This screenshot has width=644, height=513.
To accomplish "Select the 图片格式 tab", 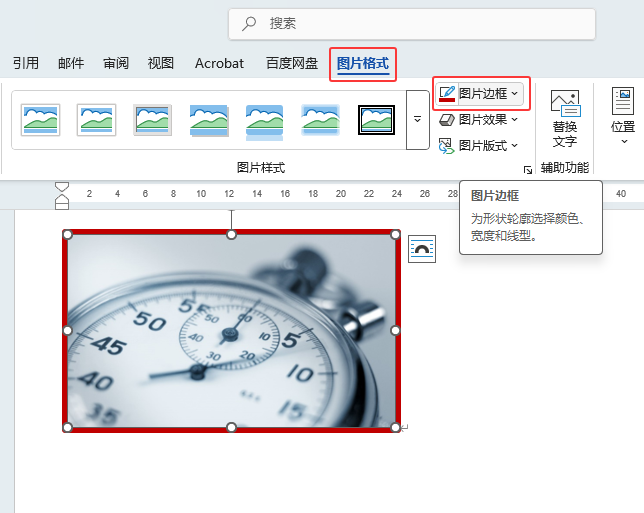I will (x=363, y=64).
